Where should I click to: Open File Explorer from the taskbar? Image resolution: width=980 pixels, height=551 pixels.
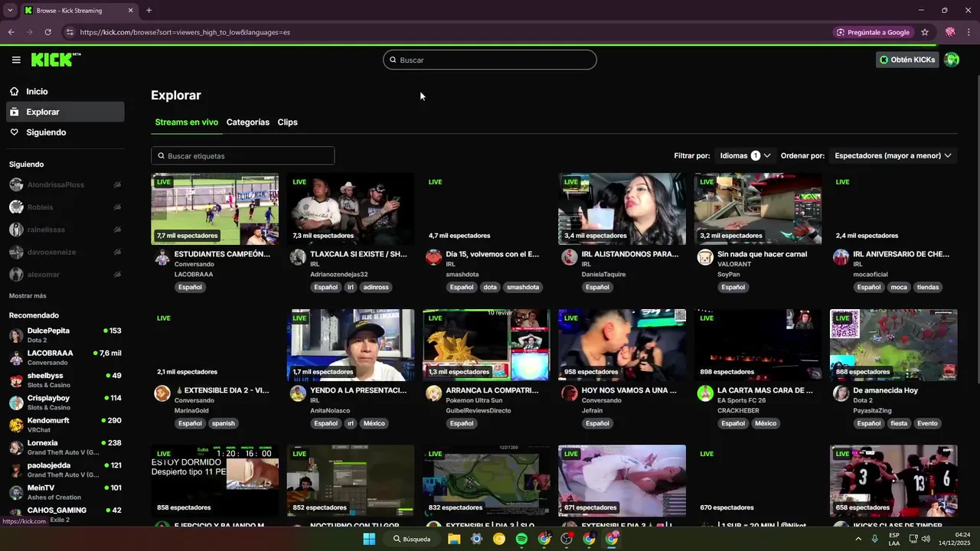[x=454, y=539]
